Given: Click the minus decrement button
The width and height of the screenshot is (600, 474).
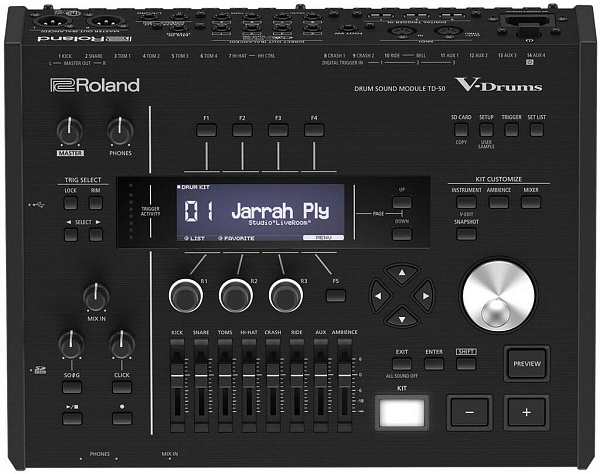Looking at the screenshot, I should click(470, 412).
